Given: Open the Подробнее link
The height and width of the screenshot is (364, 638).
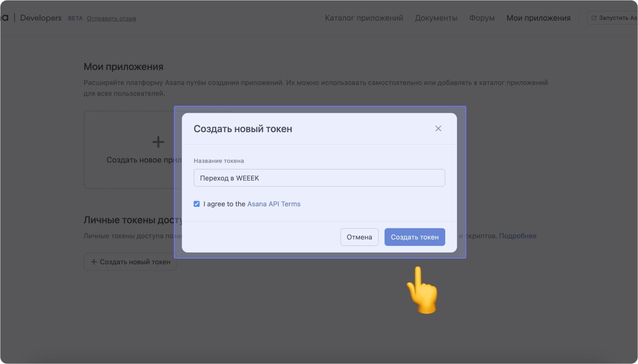Looking at the screenshot, I should pos(517,236).
